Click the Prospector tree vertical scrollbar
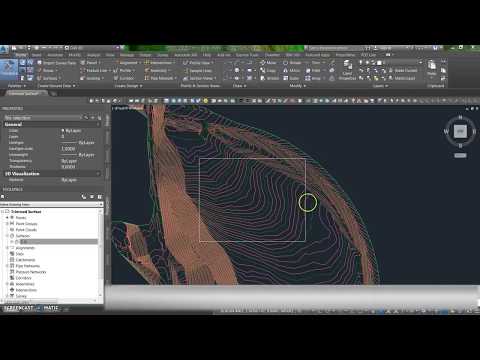 pos(101,253)
